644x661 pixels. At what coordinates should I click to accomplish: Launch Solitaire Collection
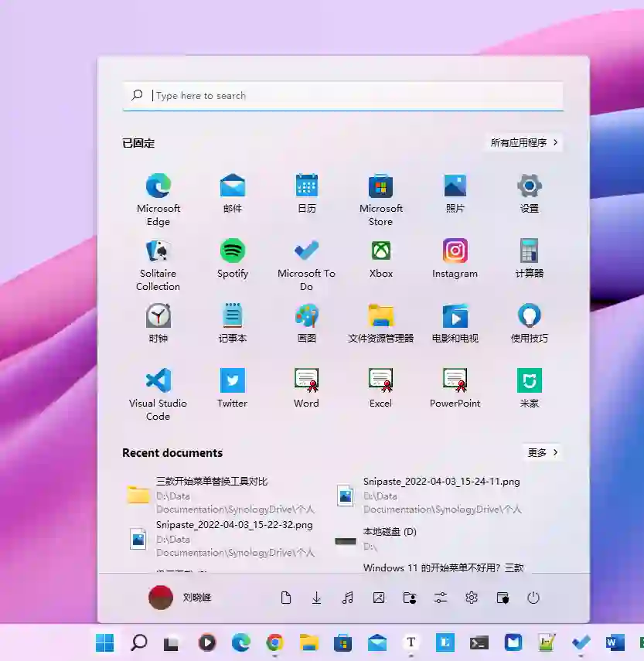click(158, 264)
